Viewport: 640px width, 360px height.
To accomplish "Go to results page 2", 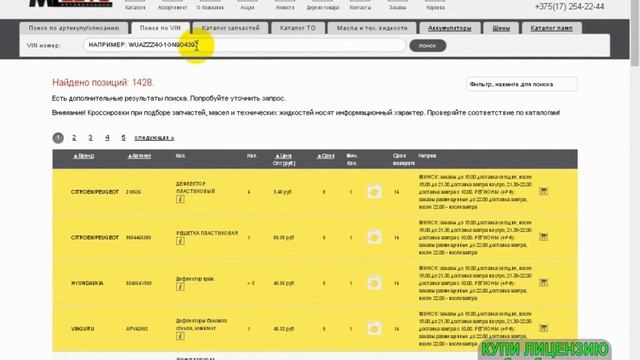I will pyautogui.click(x=74, y=138).
